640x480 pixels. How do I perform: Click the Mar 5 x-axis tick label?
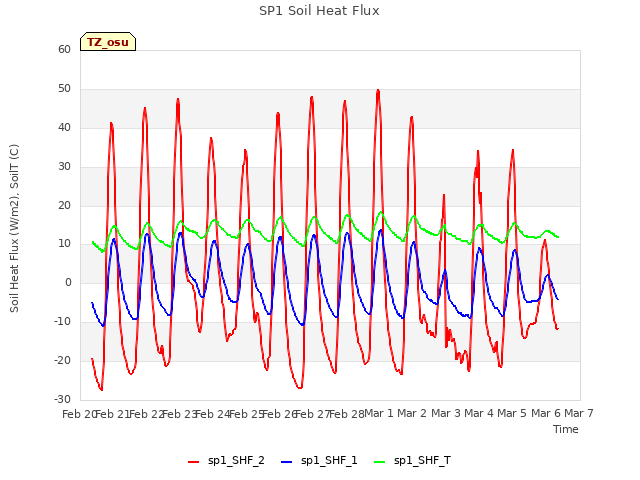coord(512,413)
